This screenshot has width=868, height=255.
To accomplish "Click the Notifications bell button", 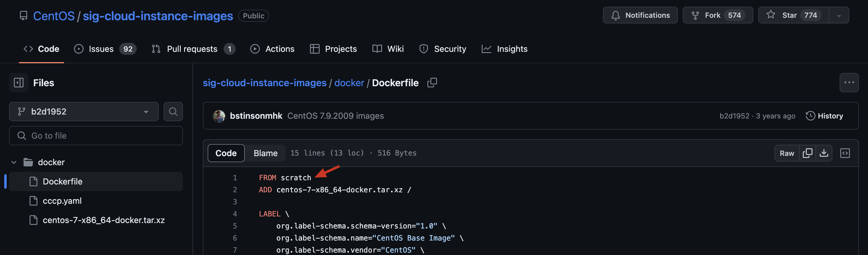I will [x=640, y=15].
